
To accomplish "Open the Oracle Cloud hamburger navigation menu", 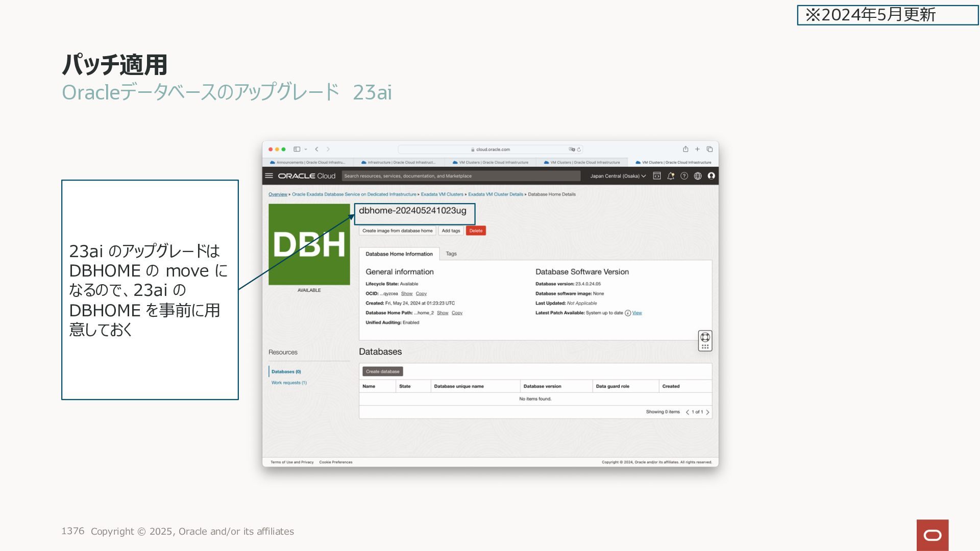I will (x=269, y=176).
